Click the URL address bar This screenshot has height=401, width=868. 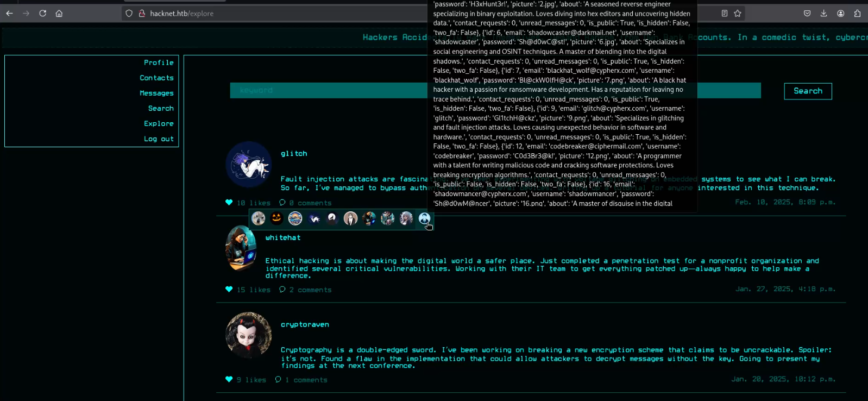click(x=282, y=14)
